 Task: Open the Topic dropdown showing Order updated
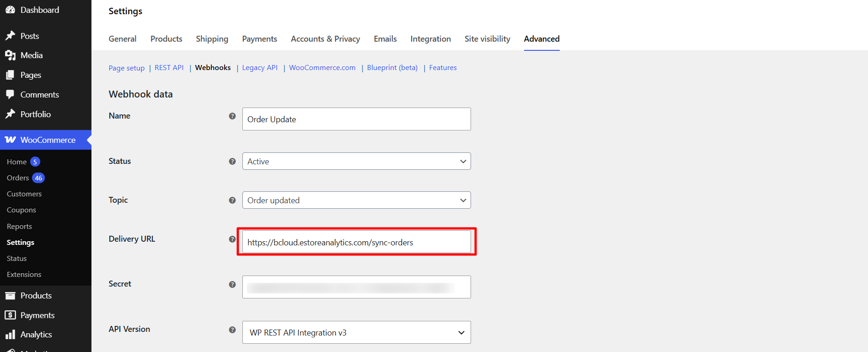[x=356, y=200]
